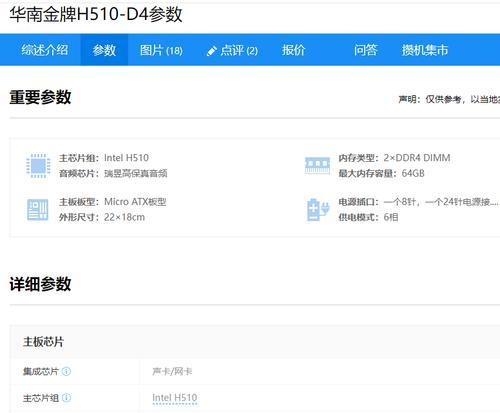Click the 主芯片组: Intel H510 summary line
Image resolution: width=500 pixels, height=413 pixels.
pyautogui.click(x=104, y=158)
